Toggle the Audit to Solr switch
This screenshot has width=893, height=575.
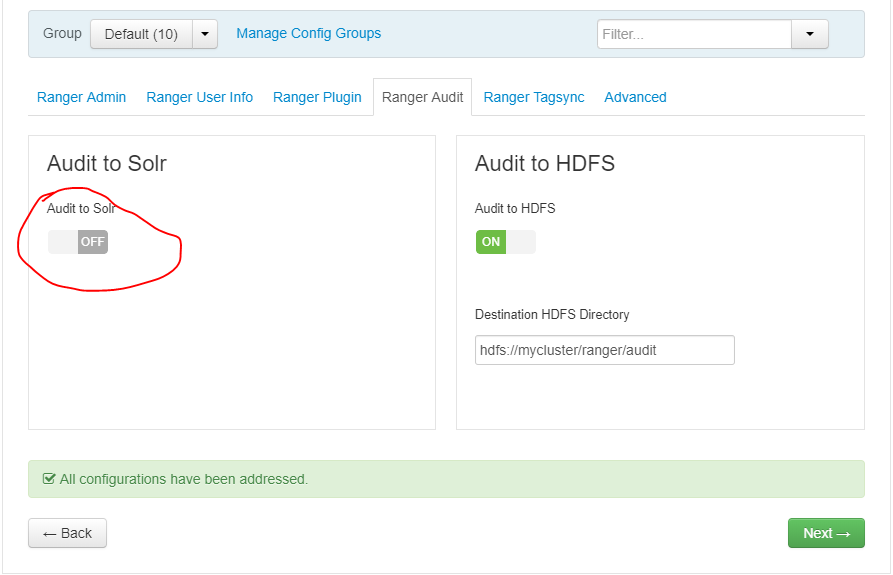coord(78,242)
